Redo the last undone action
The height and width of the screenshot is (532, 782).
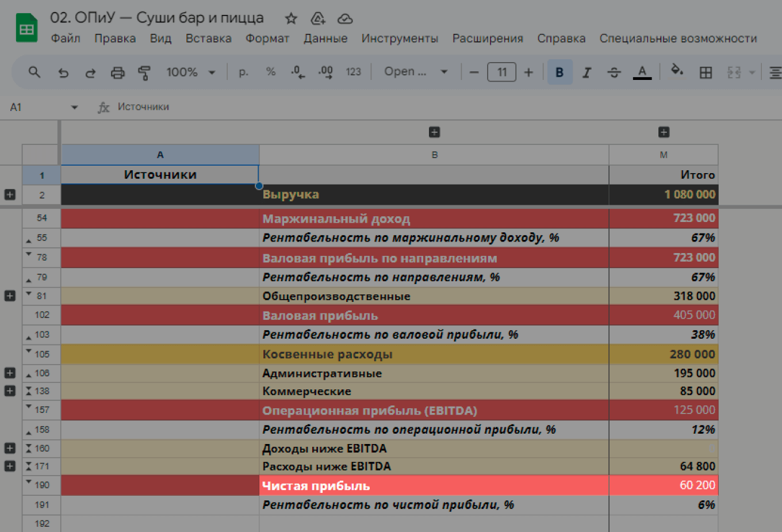[90, 72]
